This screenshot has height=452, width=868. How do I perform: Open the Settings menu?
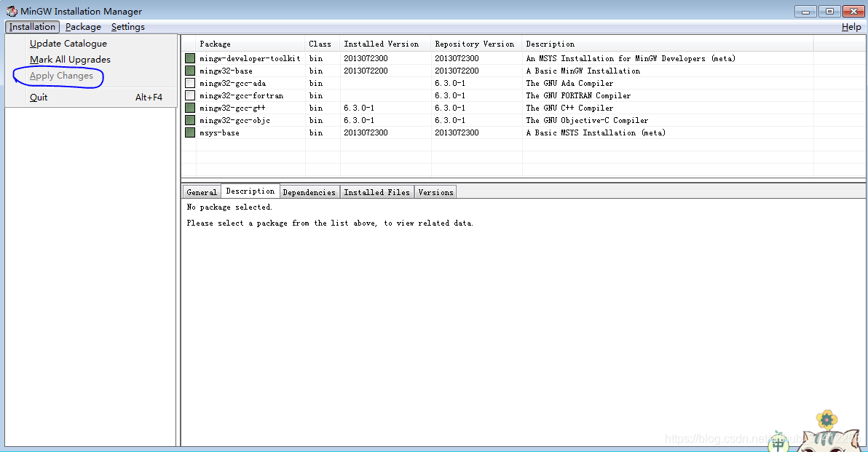pos(128,26)
